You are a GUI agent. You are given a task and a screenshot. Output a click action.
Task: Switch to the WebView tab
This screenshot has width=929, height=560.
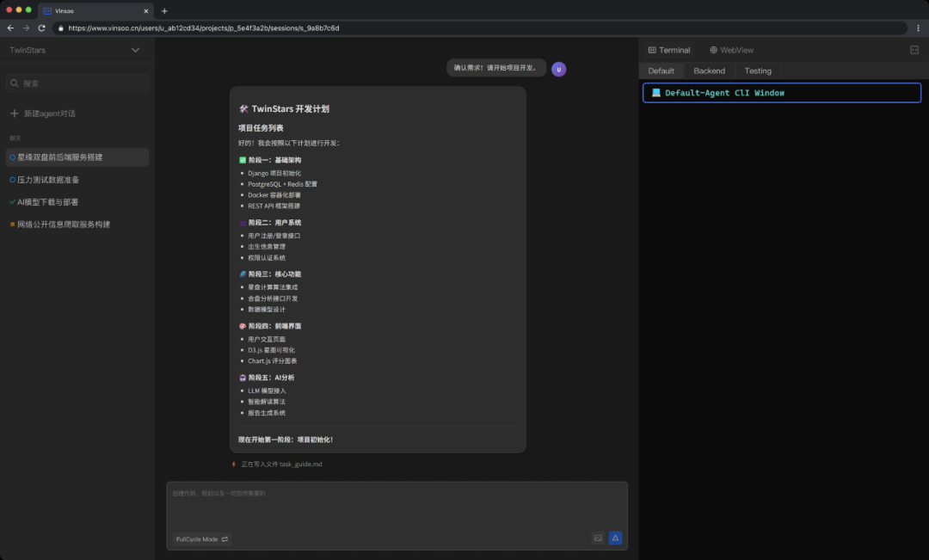(x=731, y=50)
